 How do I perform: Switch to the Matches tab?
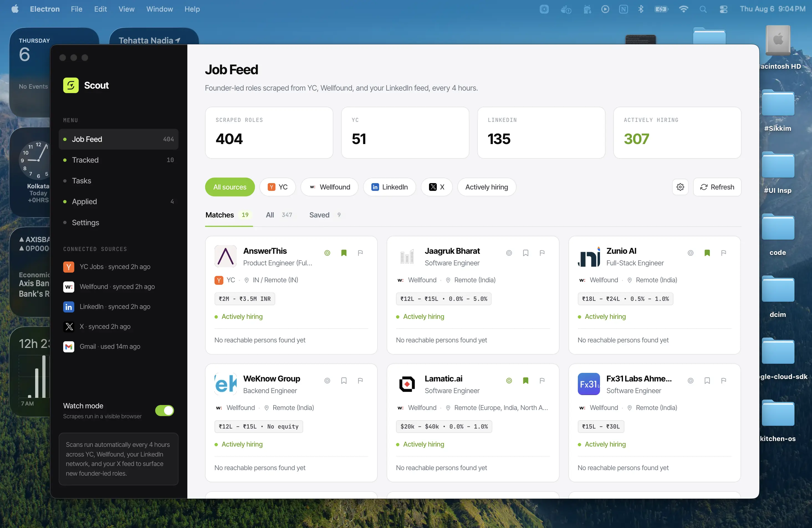[x=229, y=215]
